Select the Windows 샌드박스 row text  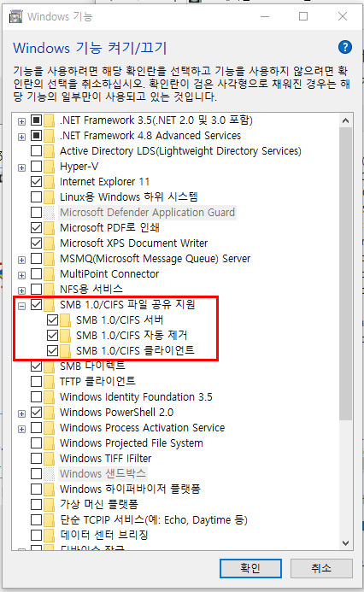click(x=103, y=474)
